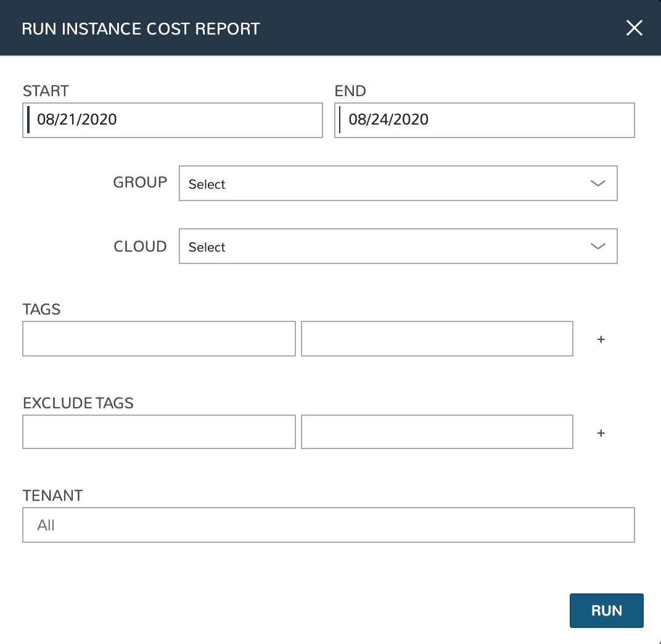Click the EXCLUDE TAGS label text
The image size is (661, 644).
[78, 403]
